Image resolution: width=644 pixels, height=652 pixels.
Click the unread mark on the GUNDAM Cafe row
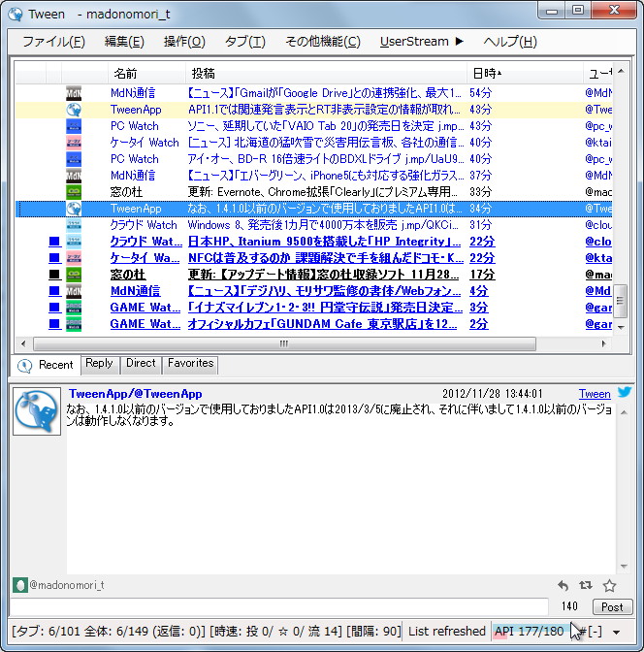point(54,324)
